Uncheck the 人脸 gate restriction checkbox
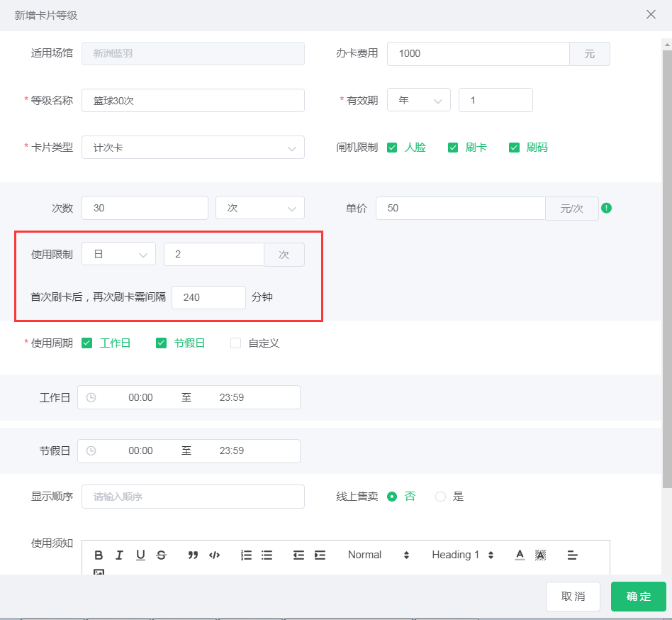This screenshot has width=672, height=620. 392,148
